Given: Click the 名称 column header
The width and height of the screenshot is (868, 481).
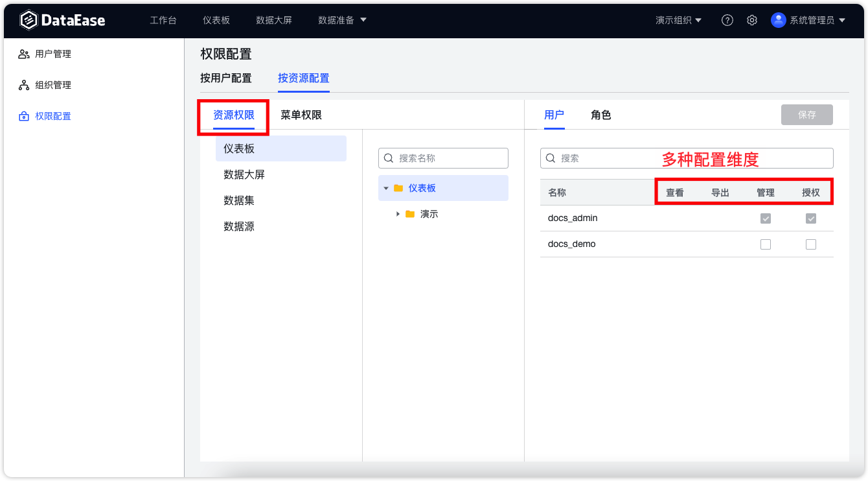Looking at the screenshot, I should 557,193.
